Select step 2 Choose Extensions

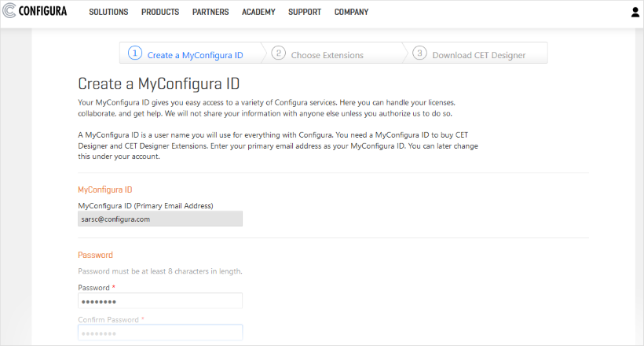(333, 53)
